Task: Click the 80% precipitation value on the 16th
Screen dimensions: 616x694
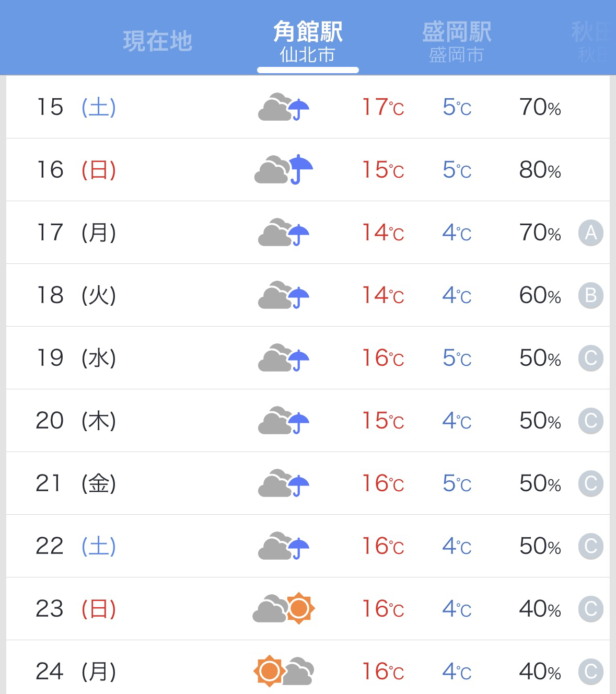Action: pos(540,170)
